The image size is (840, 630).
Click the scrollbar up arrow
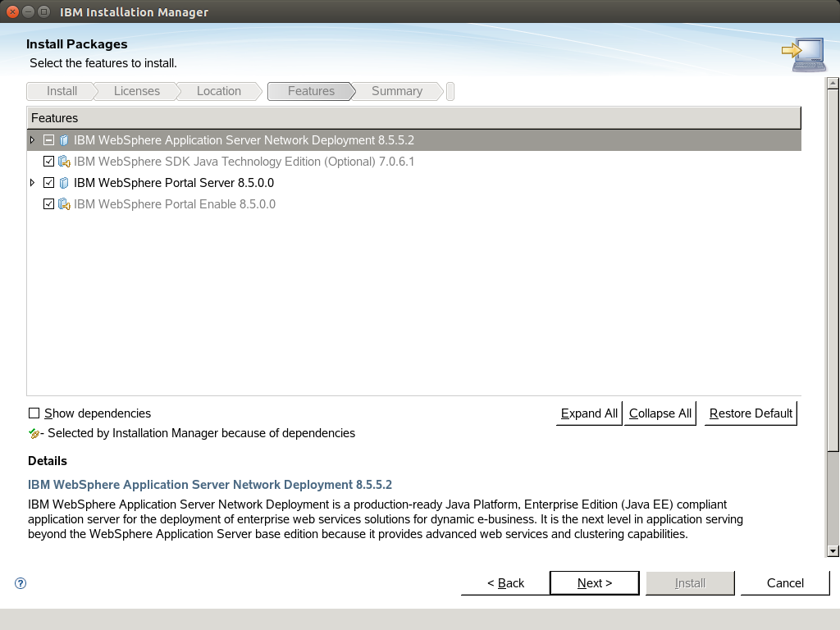(x=833, y=83)
